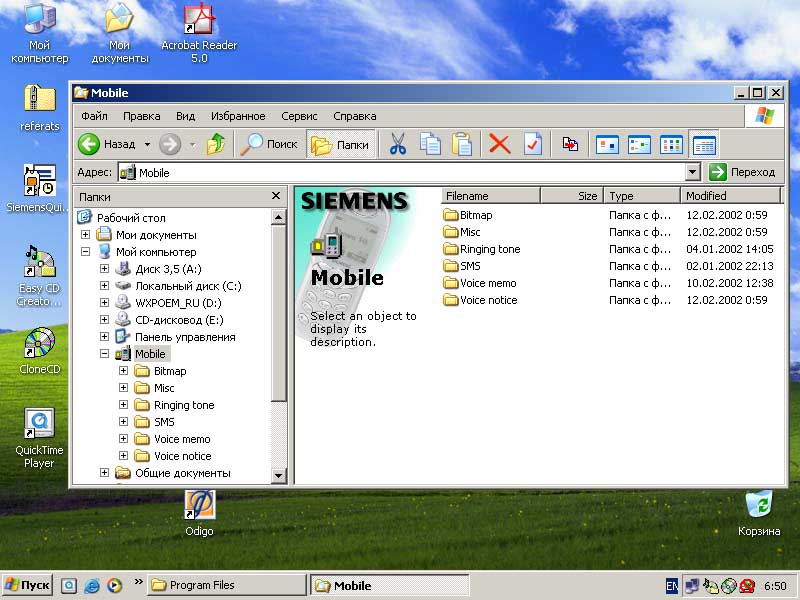Open the Вид menu
The width and height of the screenshot is (800, 600).
[x=186, y=116]
